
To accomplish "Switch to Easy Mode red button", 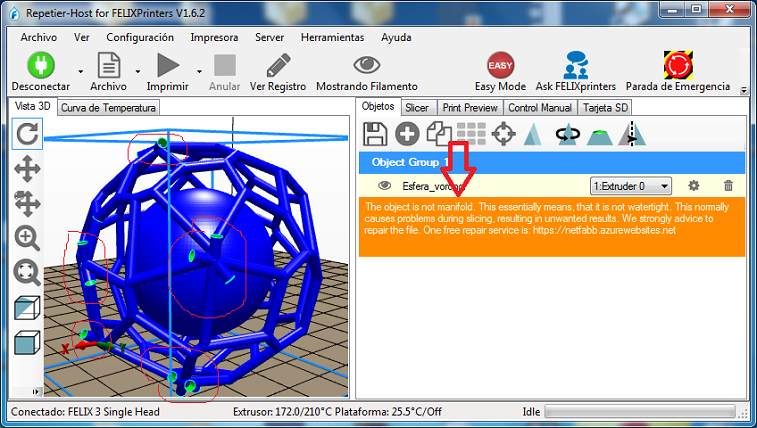I will [x=500, y=65].
